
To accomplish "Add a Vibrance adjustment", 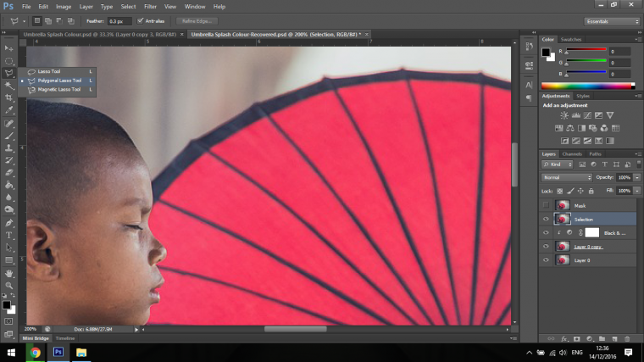I will tap(610, 115).
